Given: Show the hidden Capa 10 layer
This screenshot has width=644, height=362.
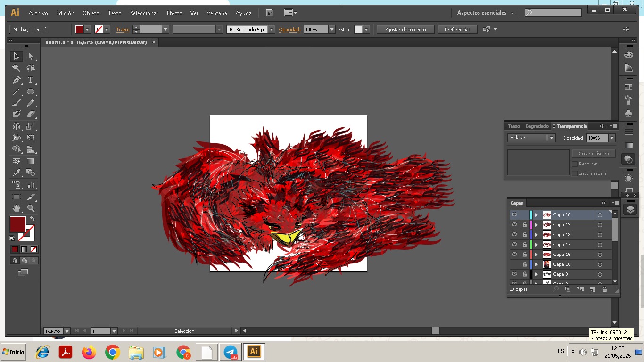Looking at the screenshot, I should click(514, 264).
